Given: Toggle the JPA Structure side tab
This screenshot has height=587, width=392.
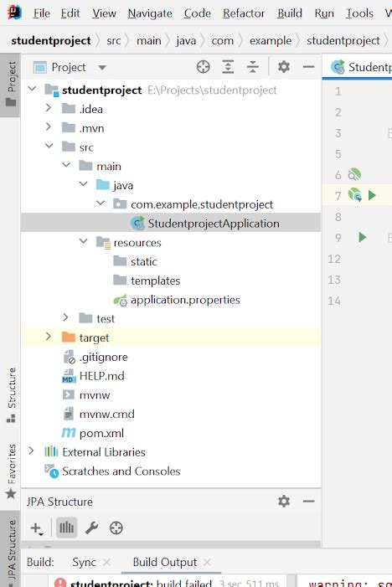Looking at the screenshot, I should (x=11, y=550).
